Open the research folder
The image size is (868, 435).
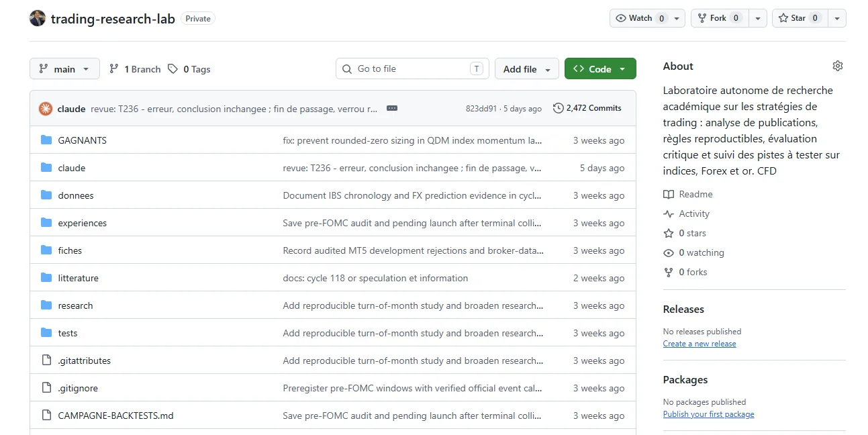(75, 305)
